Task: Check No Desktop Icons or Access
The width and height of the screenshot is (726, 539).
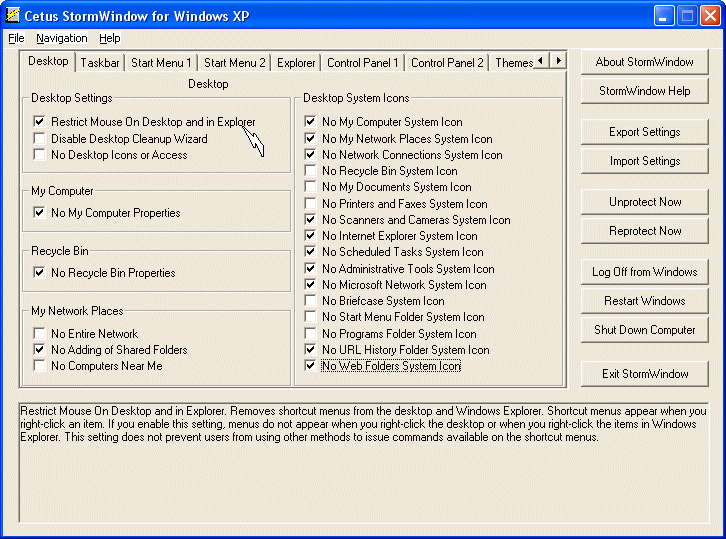Action: tap(39, 155)
